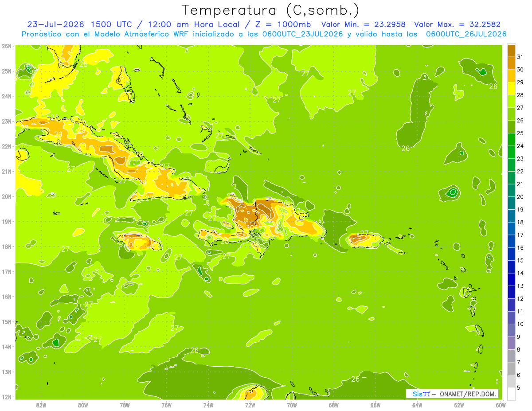Click the 70W longitude axis label
532x411 pixels.
coord(292,405)
